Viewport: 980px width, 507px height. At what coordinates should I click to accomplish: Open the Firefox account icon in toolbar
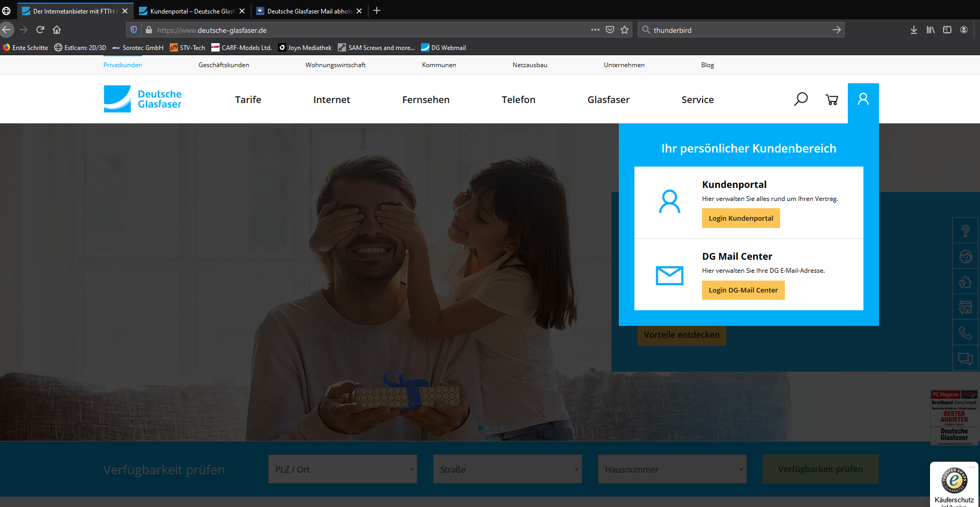[964, 30]
